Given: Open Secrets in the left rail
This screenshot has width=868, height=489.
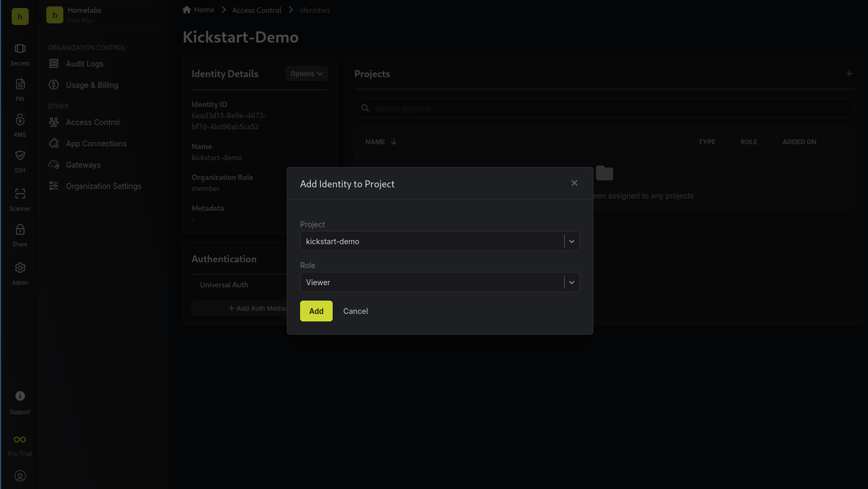Looking at the screenshot, I should 20,55.
